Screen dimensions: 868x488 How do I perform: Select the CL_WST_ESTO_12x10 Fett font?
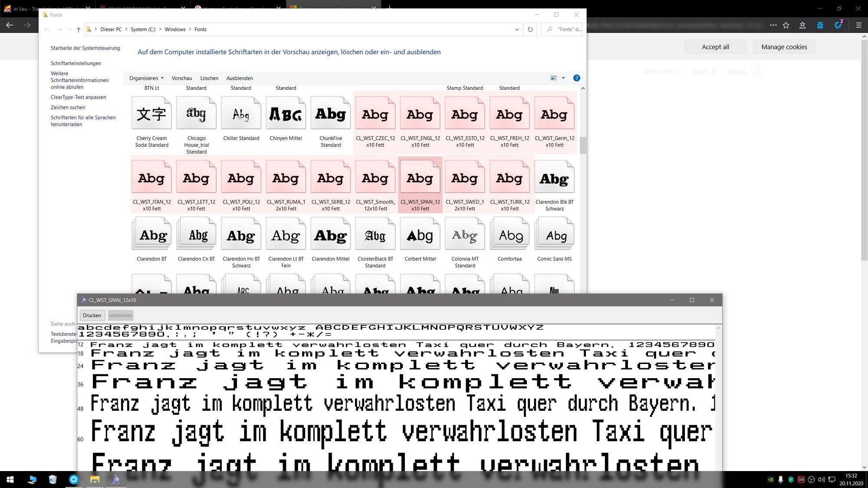coord(465,114)
